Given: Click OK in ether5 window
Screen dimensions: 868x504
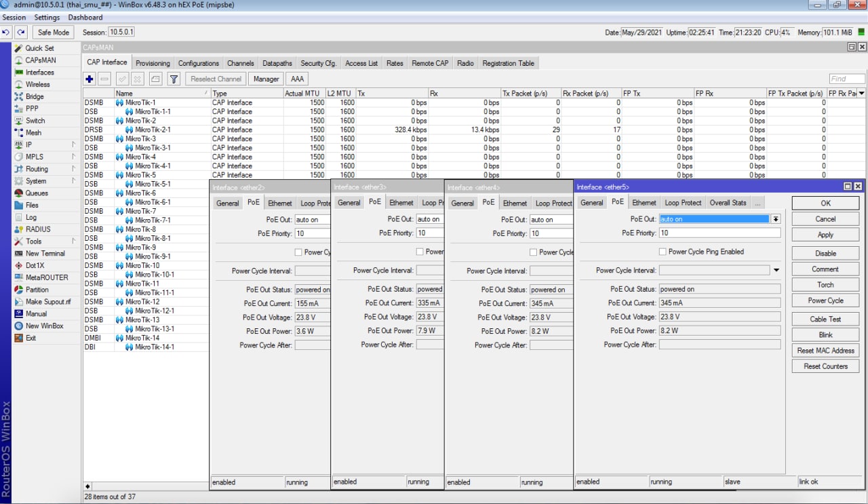Looking at the screenshot, I should [825, 203].
